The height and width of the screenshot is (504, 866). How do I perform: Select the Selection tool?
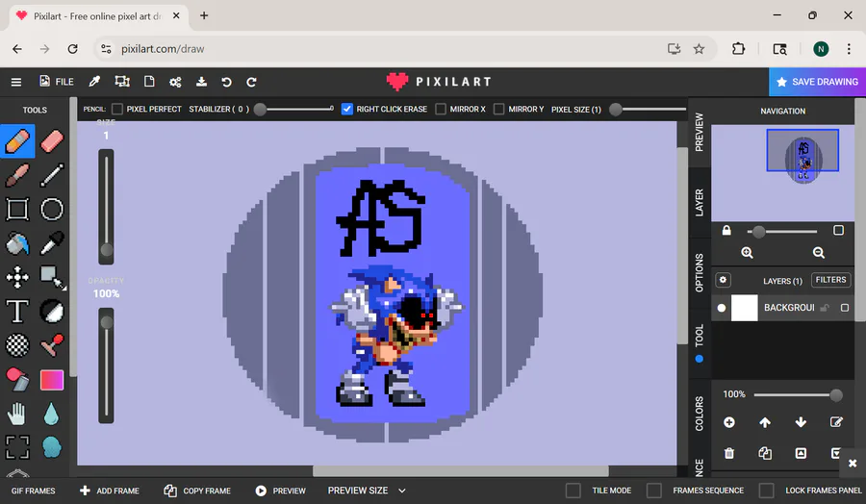(x=52, y=277)
